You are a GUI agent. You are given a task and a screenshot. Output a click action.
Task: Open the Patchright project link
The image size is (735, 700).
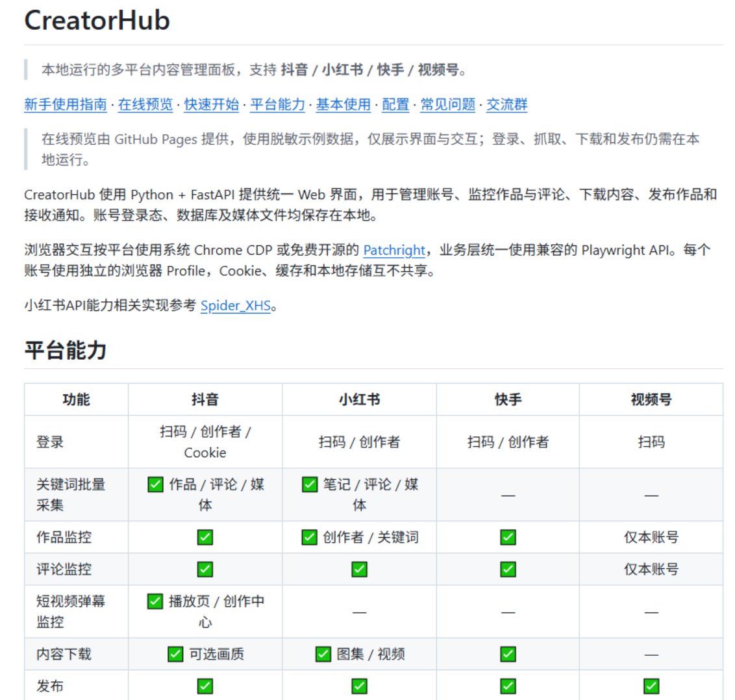click(394, 251)
